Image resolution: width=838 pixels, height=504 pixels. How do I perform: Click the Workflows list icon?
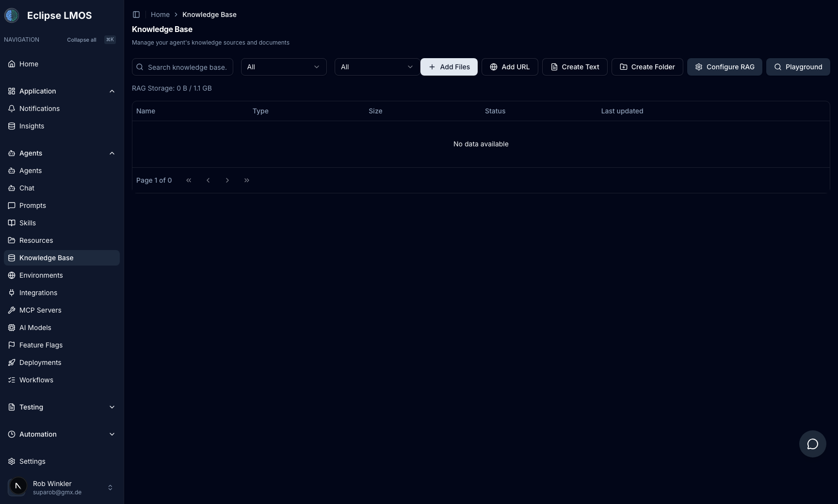[12, 380]
